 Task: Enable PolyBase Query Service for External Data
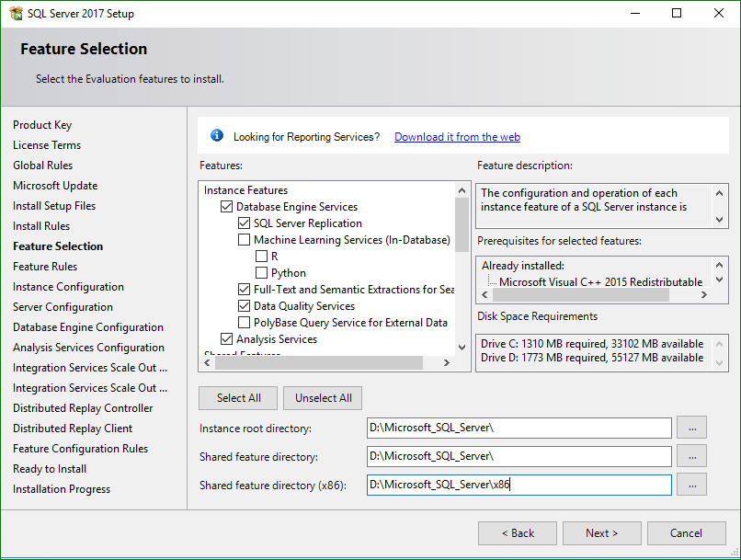coord(244,322)
